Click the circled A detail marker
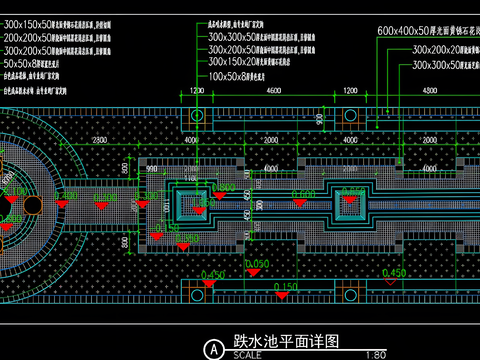 [x=214, y=349]
